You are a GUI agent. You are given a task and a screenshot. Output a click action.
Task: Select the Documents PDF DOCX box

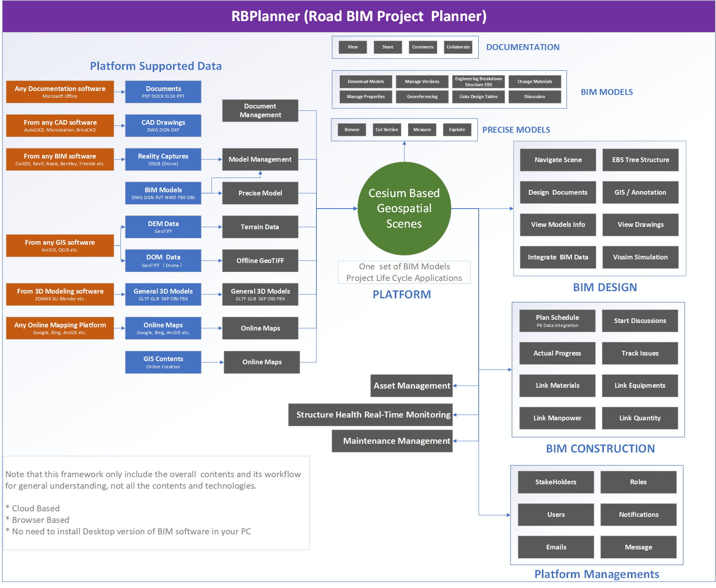(x=163, y=92)
